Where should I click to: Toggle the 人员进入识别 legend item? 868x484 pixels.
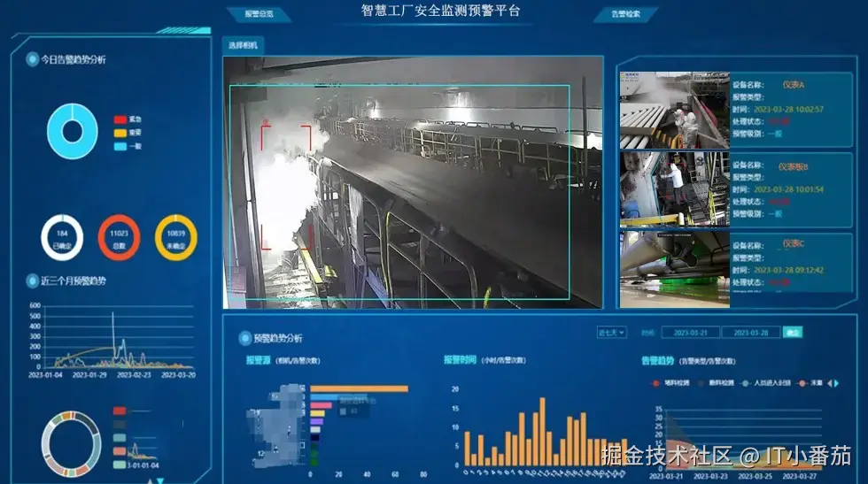point(766,383)
